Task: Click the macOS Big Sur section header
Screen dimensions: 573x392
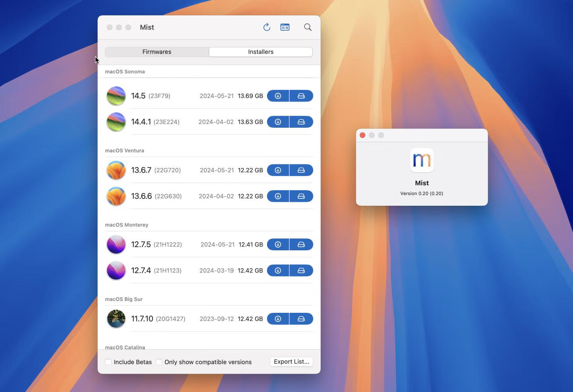Action: (x=124, y=299)
